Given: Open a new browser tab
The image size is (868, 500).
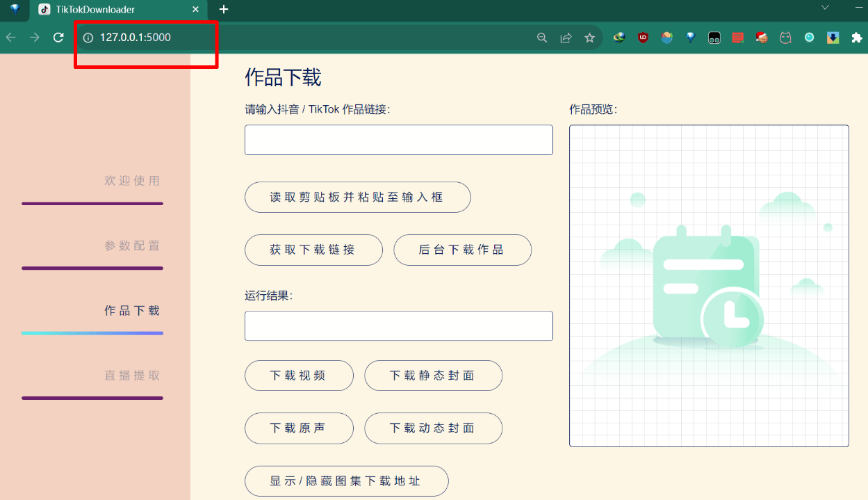Looking at the screenshot, I should (x=224, y=10).
